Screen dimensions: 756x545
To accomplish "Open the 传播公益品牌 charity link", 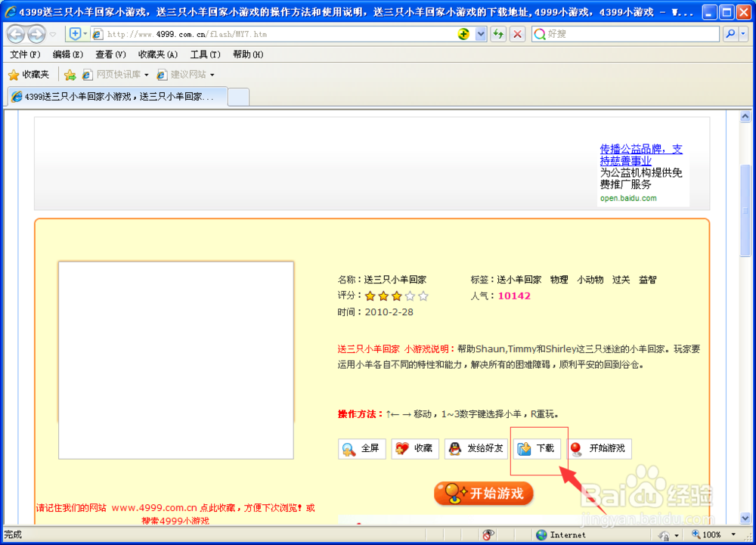I will point(640,149).
